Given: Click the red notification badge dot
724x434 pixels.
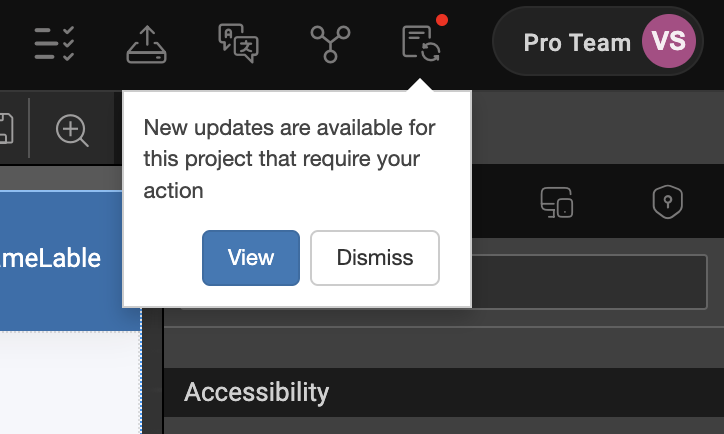Looking at the screenshot, I should pyautogui.click(x=442, y=19).
